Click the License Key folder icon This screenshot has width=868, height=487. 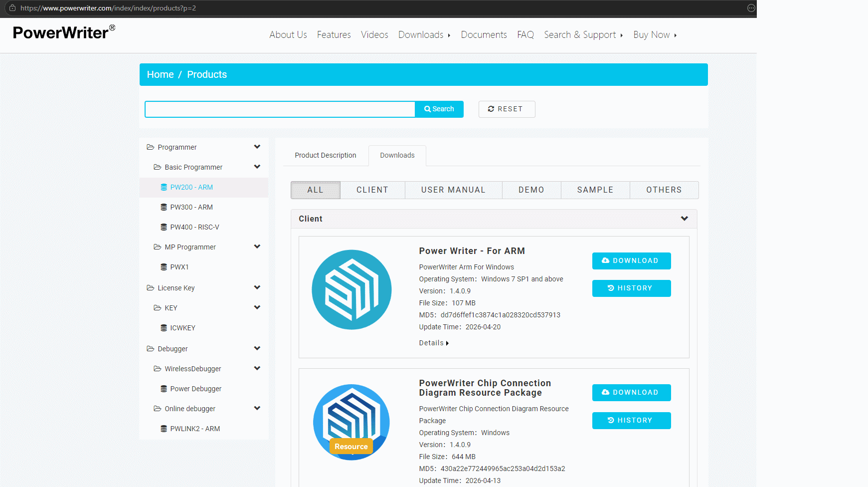[150, 288]
